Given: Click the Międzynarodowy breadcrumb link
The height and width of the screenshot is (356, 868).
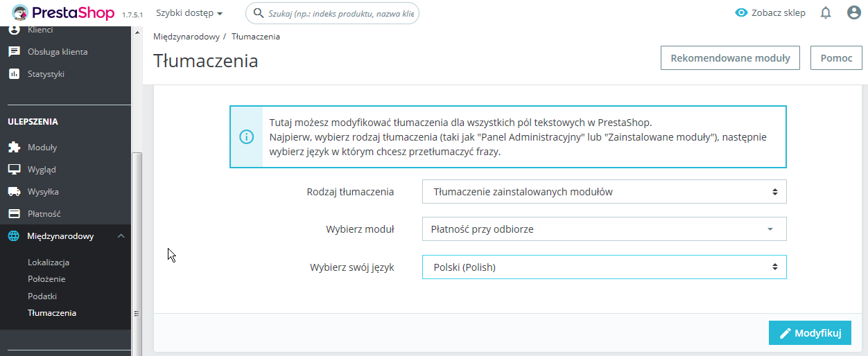Looking at the screenshot, I should click(186, 37).
